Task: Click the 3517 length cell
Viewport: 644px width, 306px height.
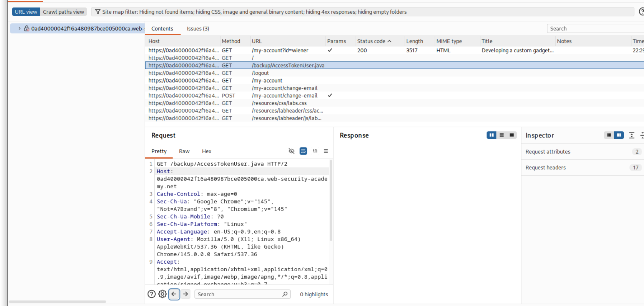Action: tap(412, 50)
